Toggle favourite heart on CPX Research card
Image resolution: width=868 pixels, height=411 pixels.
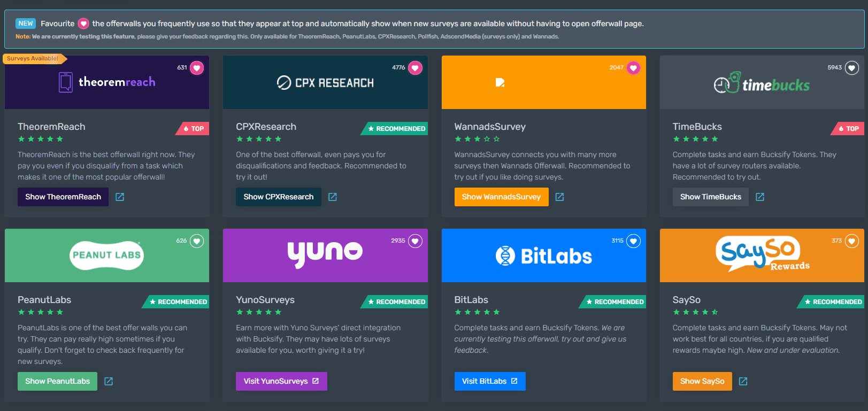pyautogui.click(x=415, y=68)
